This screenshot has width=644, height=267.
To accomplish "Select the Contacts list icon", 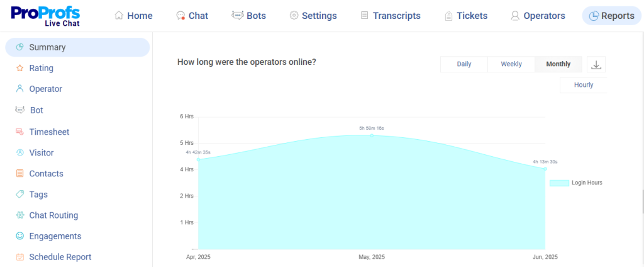I will point(19,173).
